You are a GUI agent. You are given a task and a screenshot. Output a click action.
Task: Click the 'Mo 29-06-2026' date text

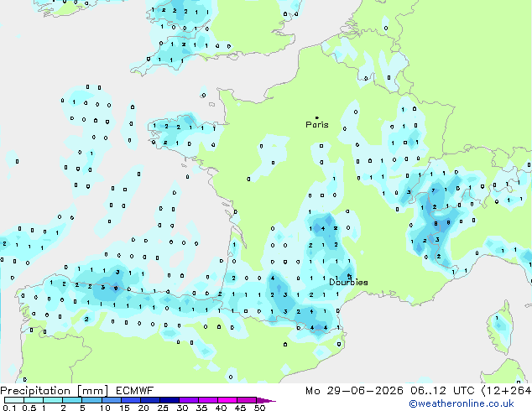tap(354, 391)
